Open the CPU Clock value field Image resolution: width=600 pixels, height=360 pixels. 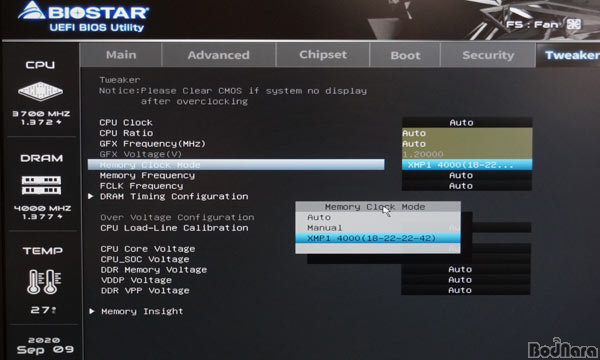coord(467,122)
